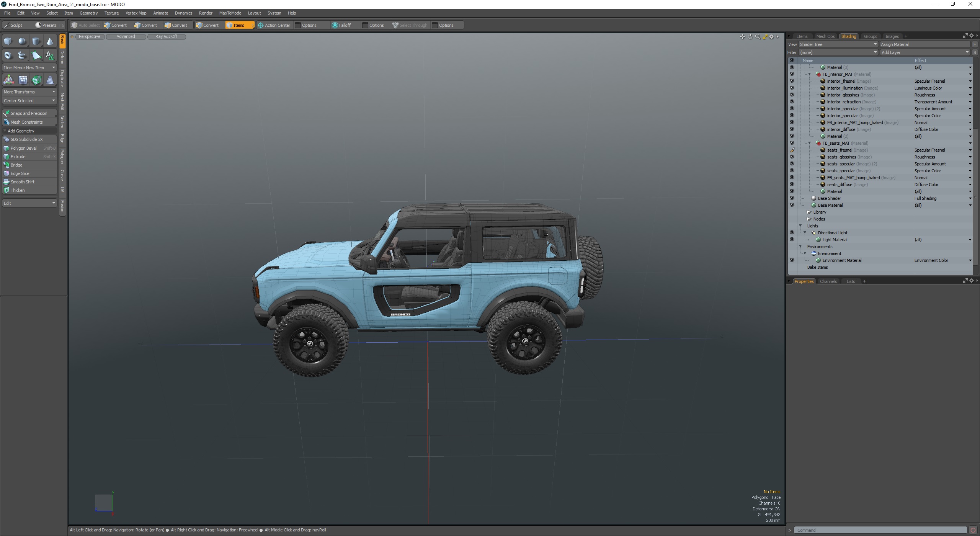Toggle visibility of seats_diffuse layer
The width and height of the screenshot is (980, 536).
(792, 185)
